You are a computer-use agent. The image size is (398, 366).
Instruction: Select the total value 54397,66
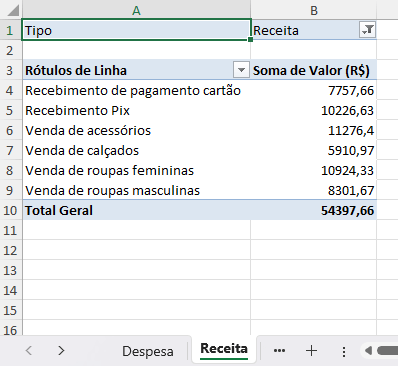[314, 210]
